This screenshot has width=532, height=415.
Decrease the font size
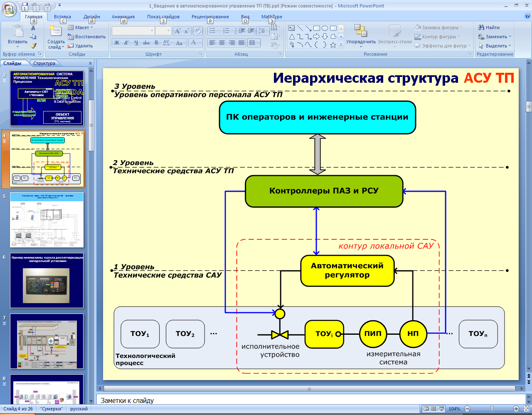[186, 31]
